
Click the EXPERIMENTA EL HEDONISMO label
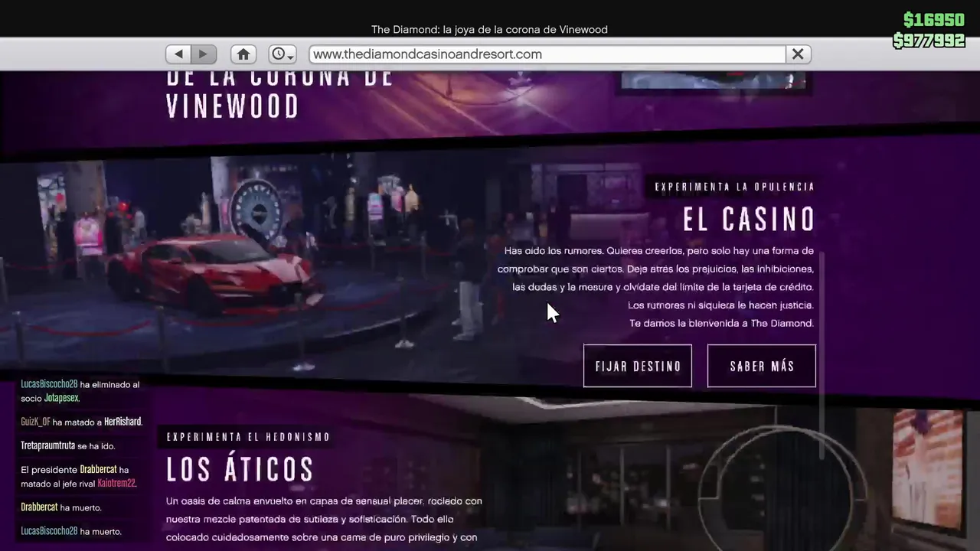coord(249,437)
